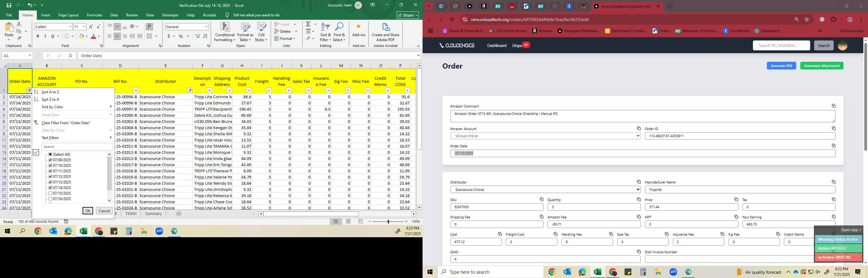Open the Font Color red A
The width and height of the screenshot is (868, 278).
[93, 36]
